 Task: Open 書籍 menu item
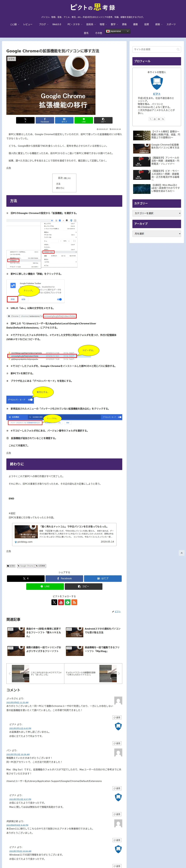tap(135, 24)
